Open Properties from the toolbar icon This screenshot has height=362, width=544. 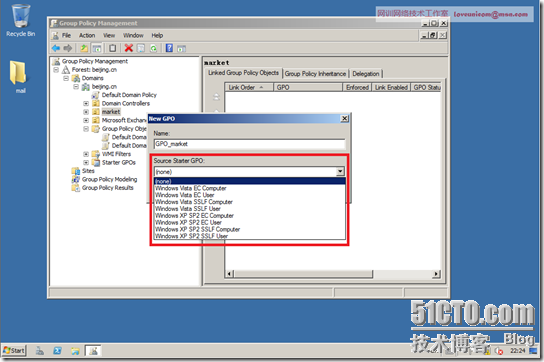pos(141,48)
